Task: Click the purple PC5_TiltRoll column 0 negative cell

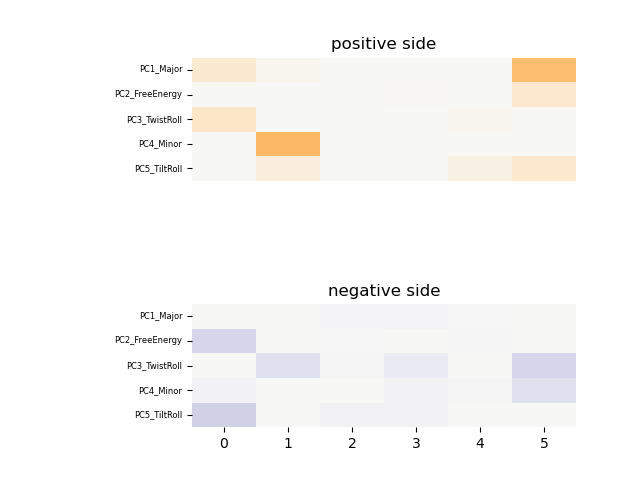Action: point(224,415)
